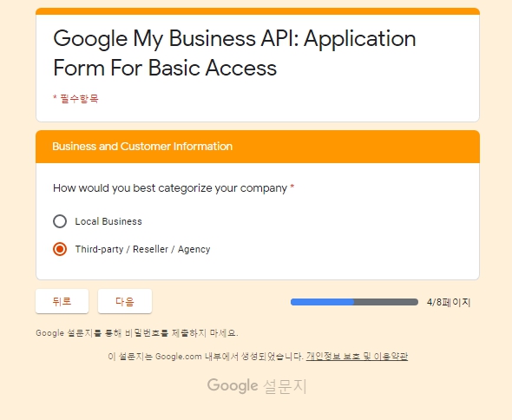Select Third-party / Reseller / Agency radio option
512x420 pixels.
point(60,249)
